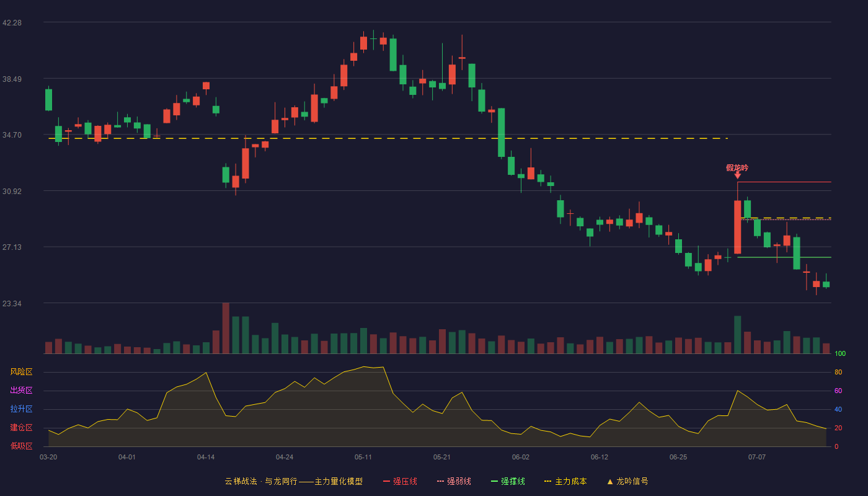868x496 pixels.
Task: Click the 04-01 date label
Action: 127,457
